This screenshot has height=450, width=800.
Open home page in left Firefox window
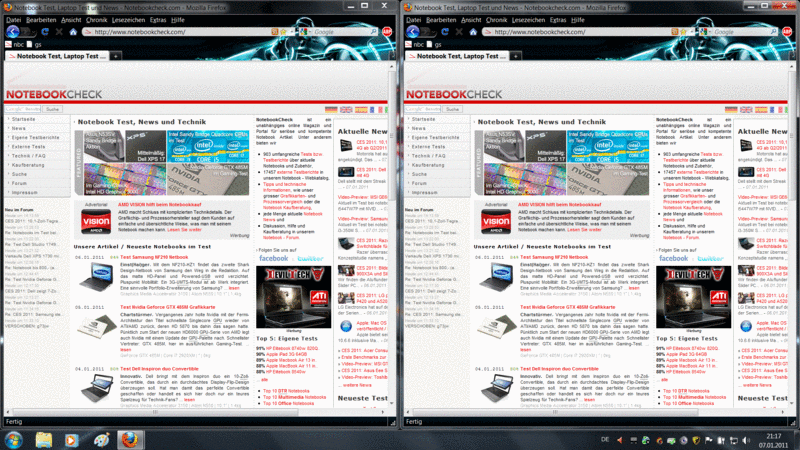coord(73,32)
